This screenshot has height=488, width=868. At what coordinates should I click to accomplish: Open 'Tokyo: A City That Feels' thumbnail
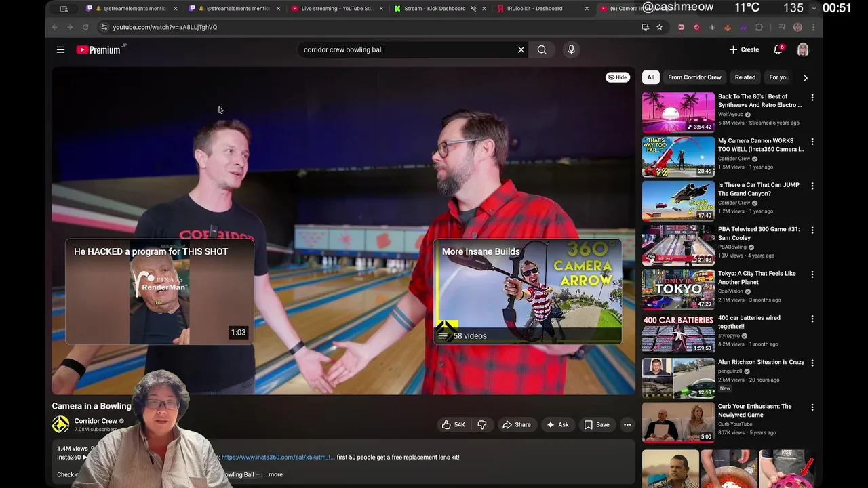(678, 289)
